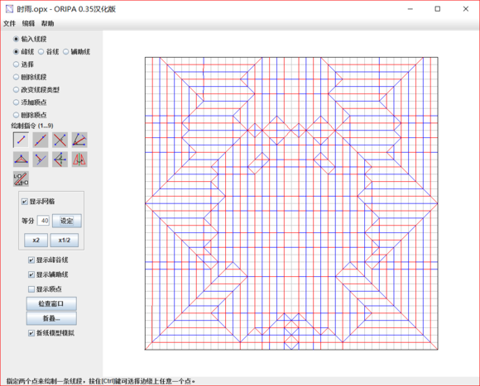Click the 设定 set grid division button
The width and height of the screenshot is (480, 386).
(67, 221)
